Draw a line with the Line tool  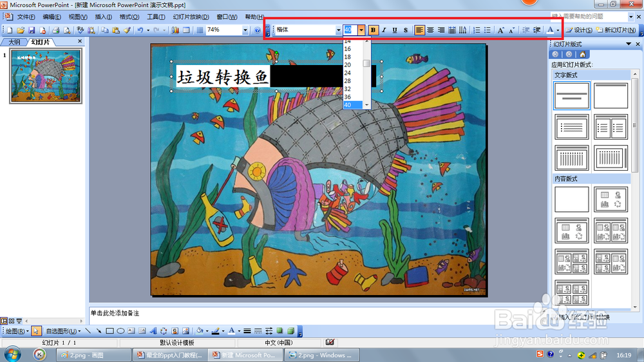click(x=88, y=331)
